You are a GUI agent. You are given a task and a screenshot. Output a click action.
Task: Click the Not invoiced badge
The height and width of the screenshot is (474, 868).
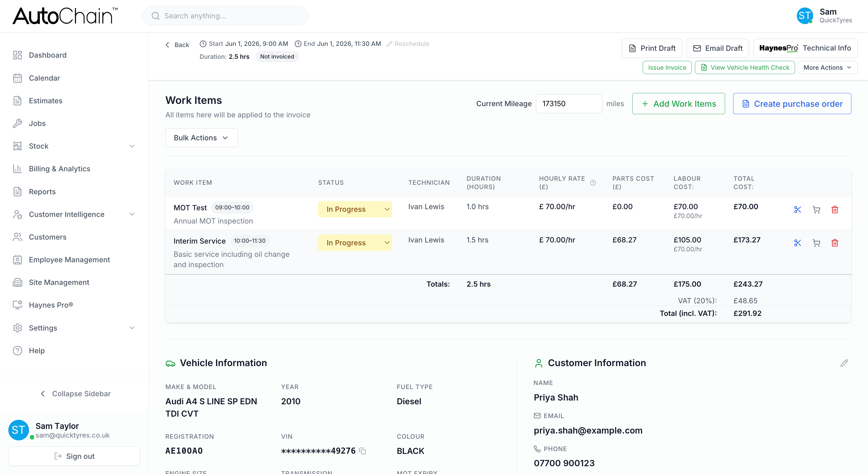277,57
